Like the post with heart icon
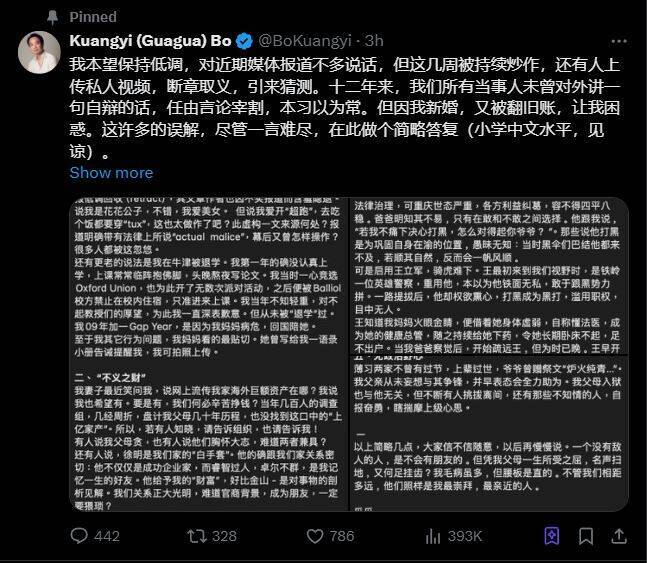Screen dimensions: 647x563 click(x=315, y=536)
